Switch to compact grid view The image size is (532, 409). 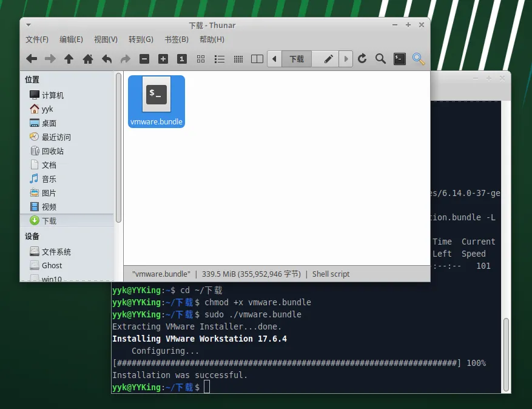[x=238, y=59]
